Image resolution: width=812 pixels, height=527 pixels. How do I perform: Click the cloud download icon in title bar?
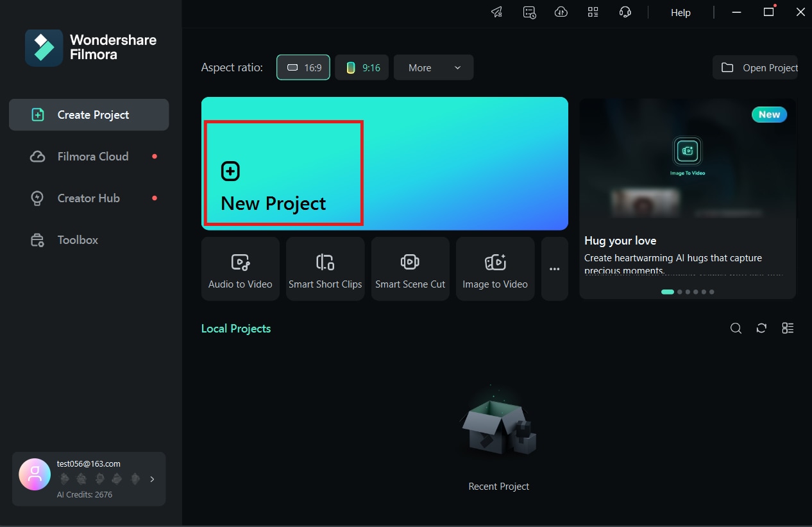coord(561,12)
